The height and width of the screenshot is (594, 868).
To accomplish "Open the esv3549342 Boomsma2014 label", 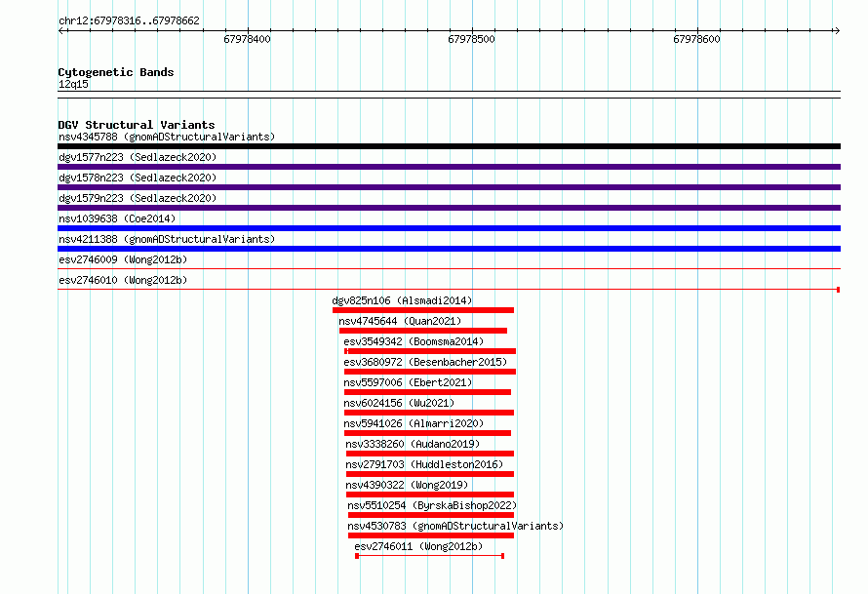I will coord(414,341).
